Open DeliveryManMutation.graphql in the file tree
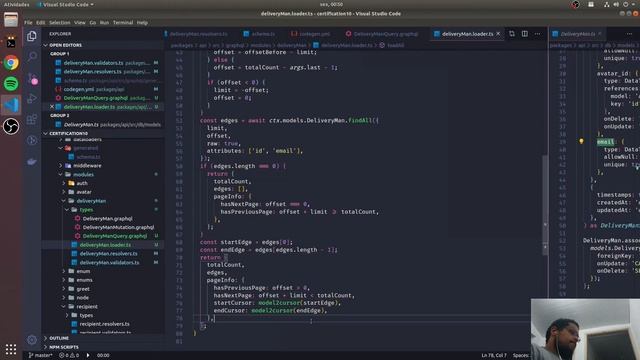Screen dimensions: 640x360 [x=118, y=227]
